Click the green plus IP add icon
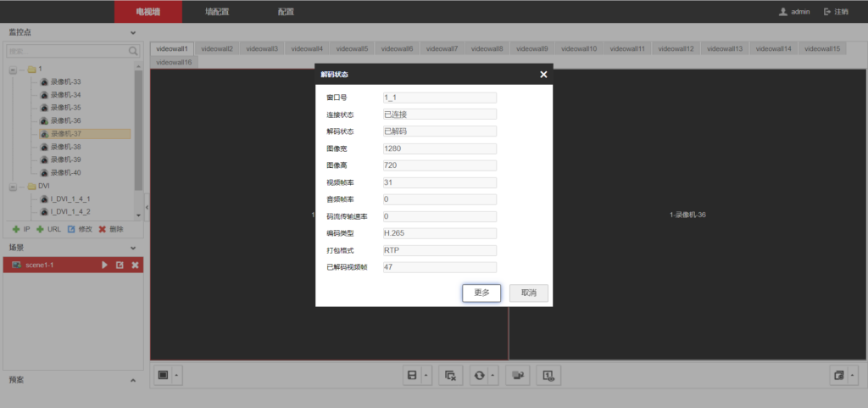 (x=16, y=229)
